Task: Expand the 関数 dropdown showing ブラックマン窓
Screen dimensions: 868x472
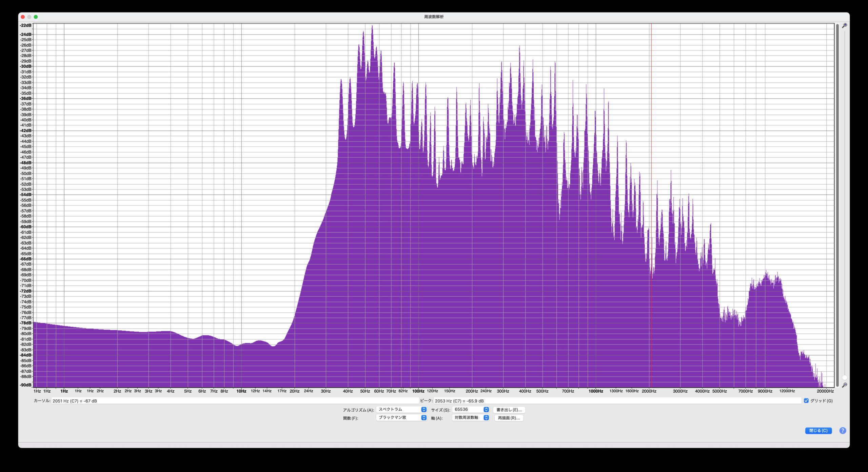Action: (401, 417)
